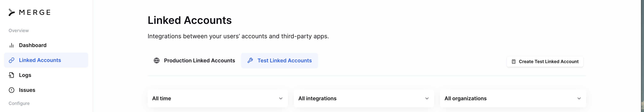
Task: Select the Test Linked Accounts tab
Action: pyautogui.click(x=284, y=61)
